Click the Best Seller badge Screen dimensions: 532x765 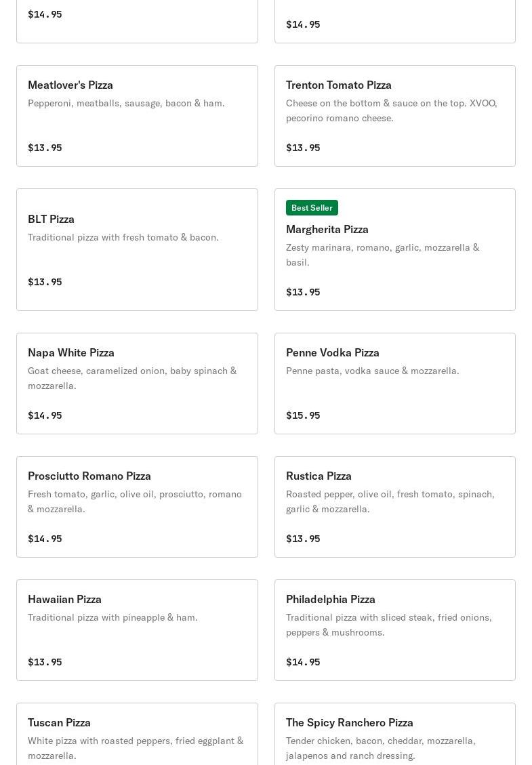pyautogui.click(x=312, y=207)
